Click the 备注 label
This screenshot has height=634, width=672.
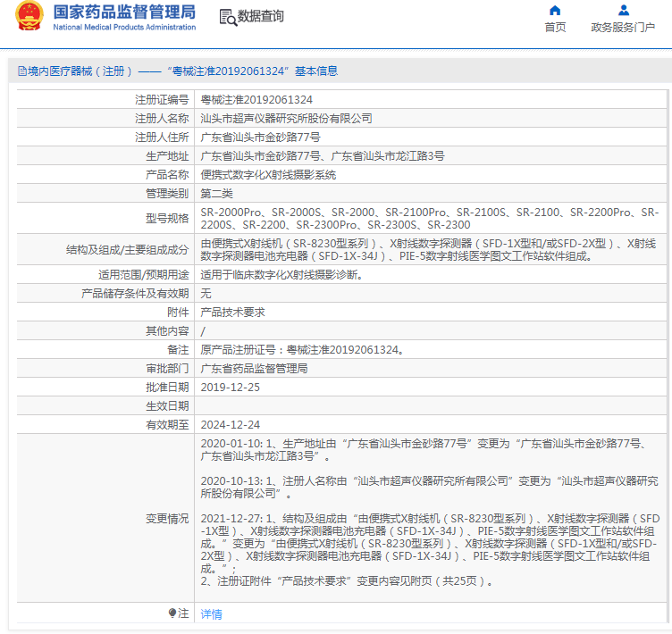point(178,350)
